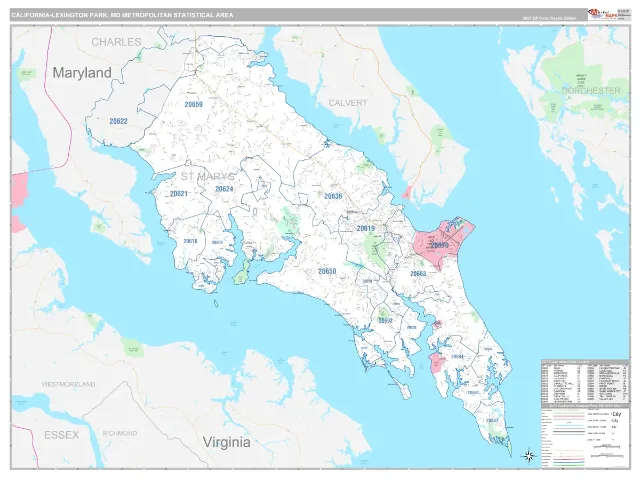Select ZIP code 20621 label
640x480 pixels.
(179, 193)
